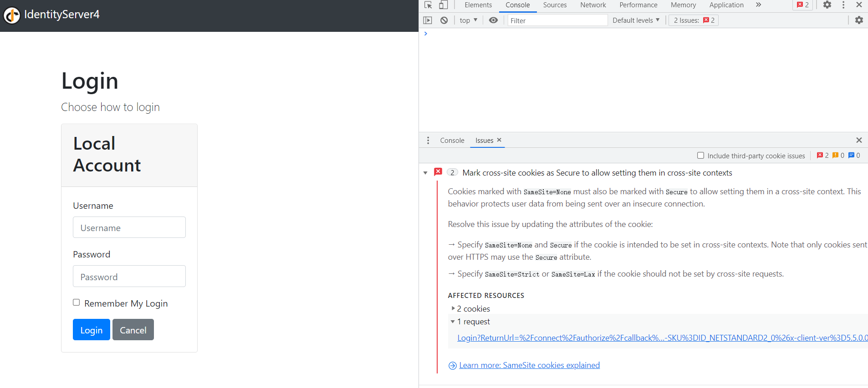Screen dimensions: 868x388
Task: Focus the console Filter field
Action: tap(558, 20)
